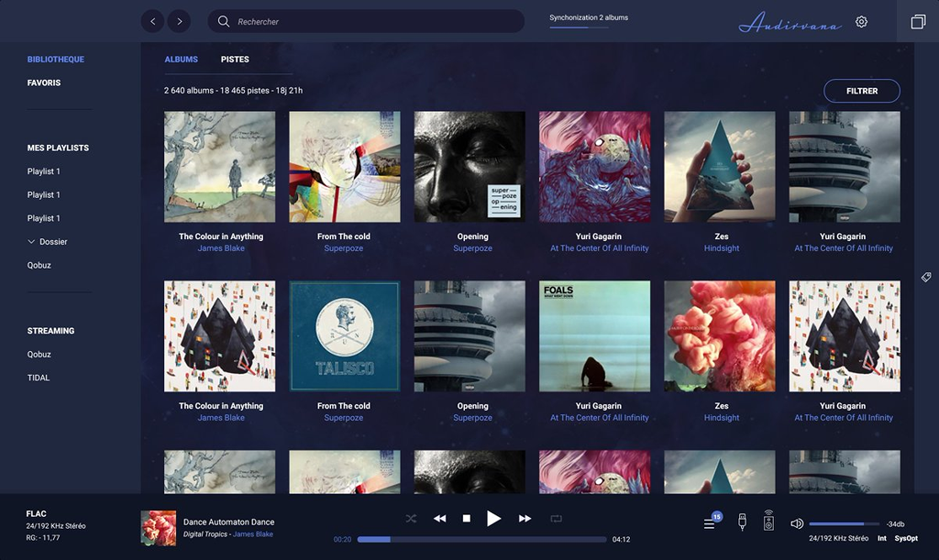Click the magnifier icon in the search bar
The width and height of the screenshot is (939, 560).
[224, 22]
